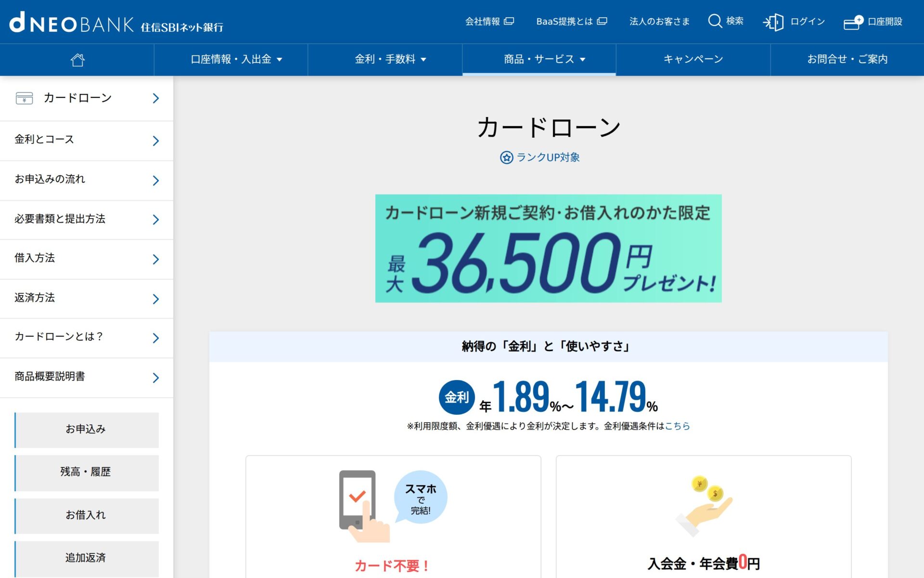Click the 残高・履歴 button
The width and height of the screenshot is (924, 578).
87,473
